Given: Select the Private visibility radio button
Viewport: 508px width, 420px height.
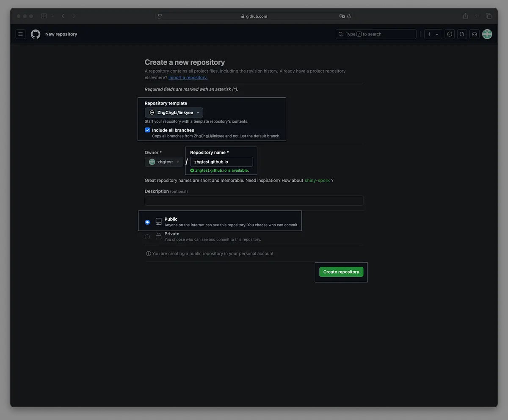Looking at the screenshot, I should click(147, 237).
